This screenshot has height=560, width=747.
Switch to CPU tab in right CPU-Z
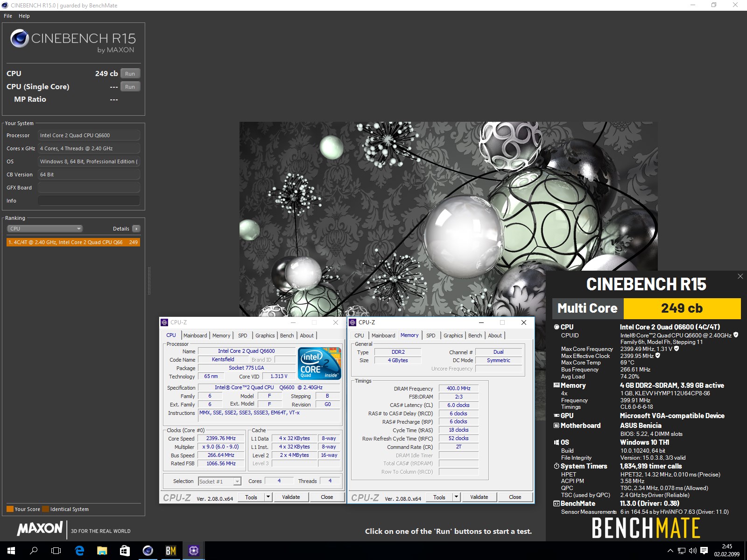[x=359, y=336]
